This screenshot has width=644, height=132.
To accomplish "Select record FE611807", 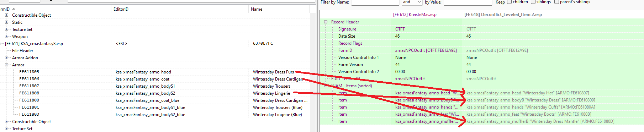I will pyautogui.click(x=29, y=86).
